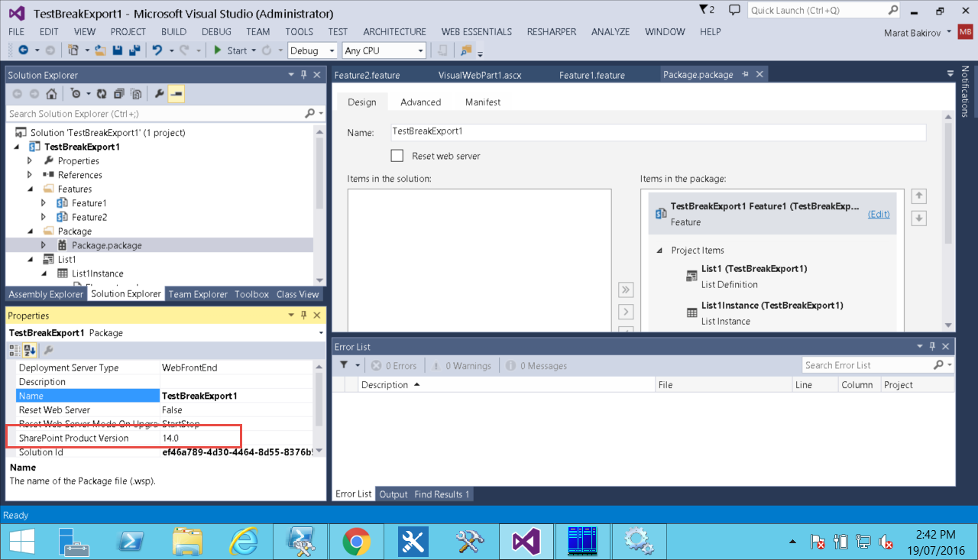978x560 pixels.
Task: Toggle the Preview Selected Items button in Solution Explorer
Action: tap(176, 94)
